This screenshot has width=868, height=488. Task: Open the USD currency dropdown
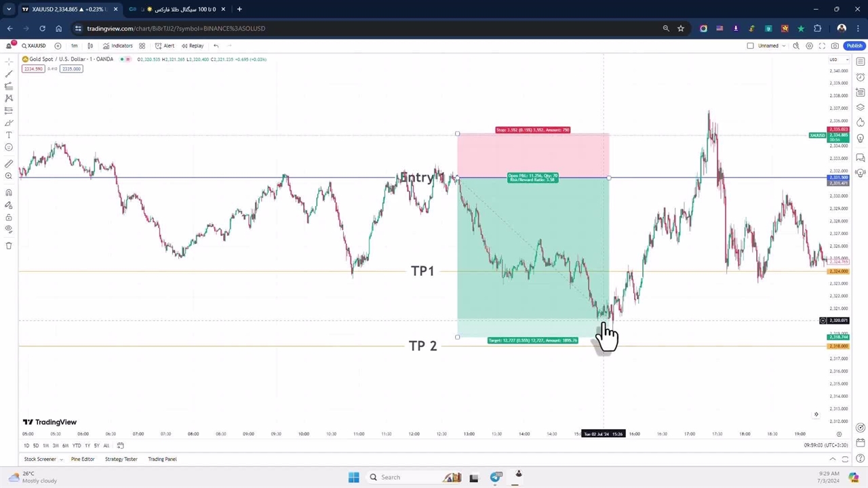tap(833, 60)
